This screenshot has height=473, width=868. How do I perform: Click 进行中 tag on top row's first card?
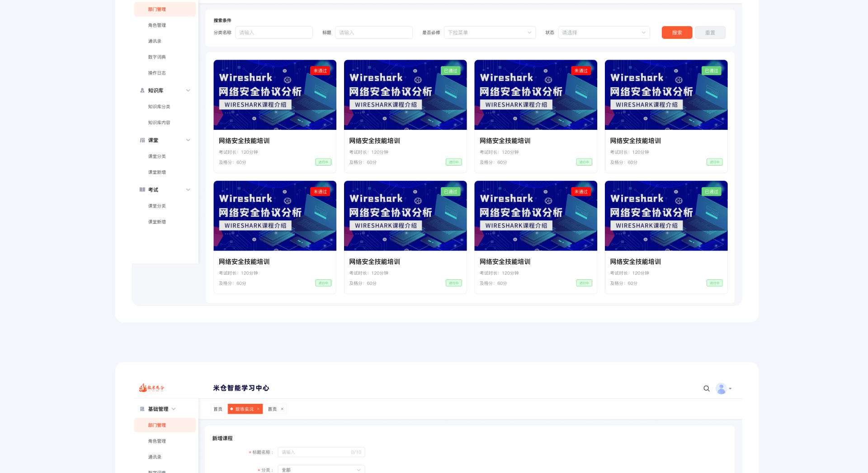323,162
